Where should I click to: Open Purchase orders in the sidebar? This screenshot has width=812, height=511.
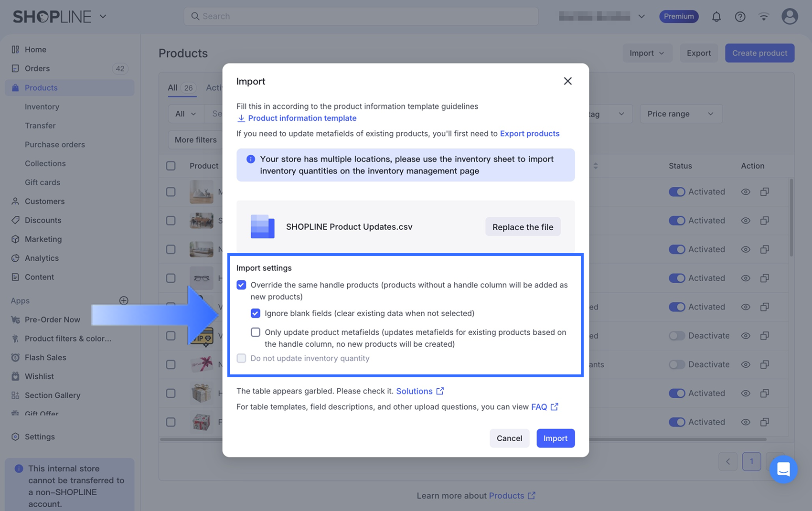tap(55, 144)
